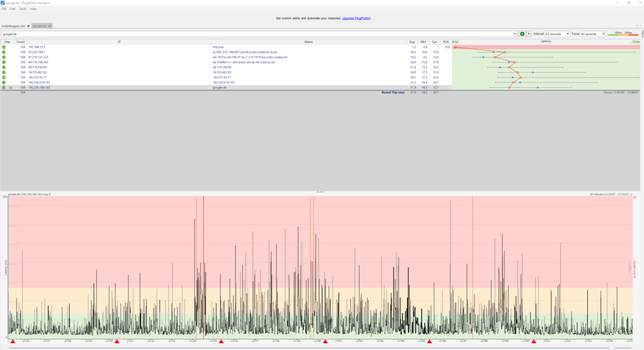
Task: Click the hop 4 green circle icon
Action: [3, 62]
